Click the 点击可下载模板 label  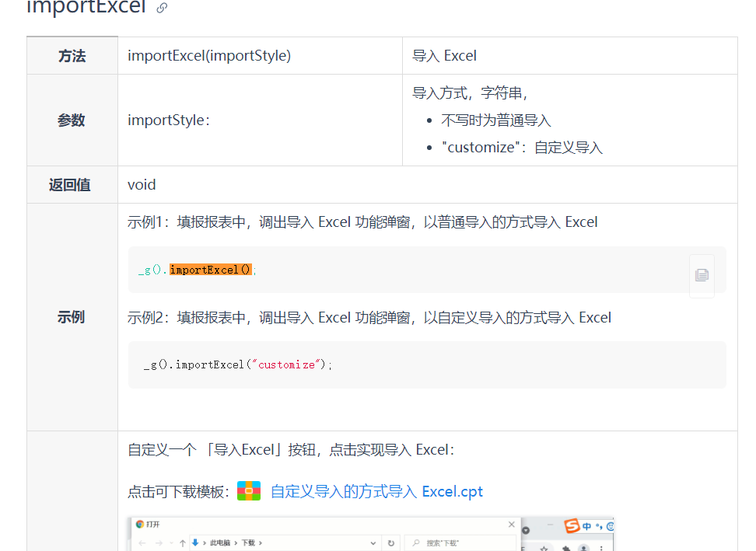tap(178, 492)
